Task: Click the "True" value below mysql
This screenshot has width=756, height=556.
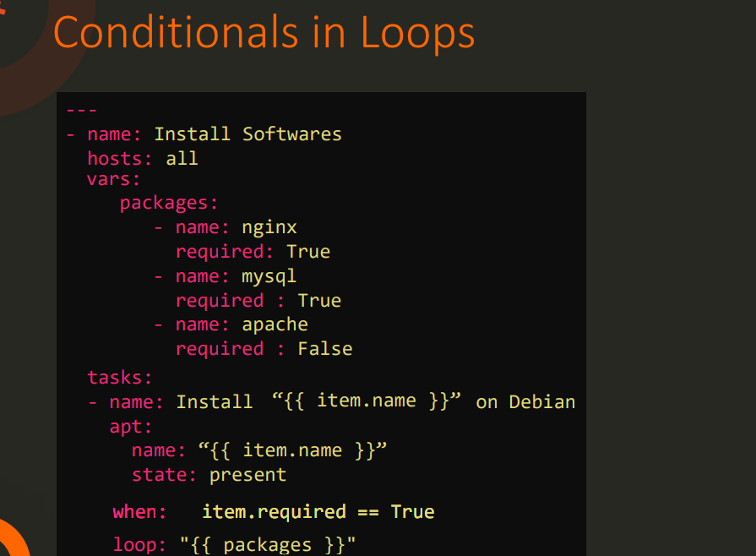Action: coord(319,301)
